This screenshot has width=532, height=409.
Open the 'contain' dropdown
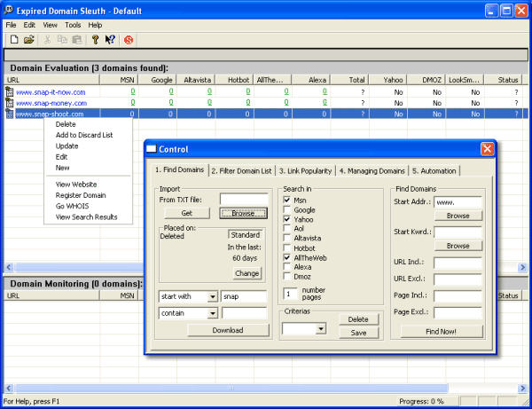tap(213, 313)
